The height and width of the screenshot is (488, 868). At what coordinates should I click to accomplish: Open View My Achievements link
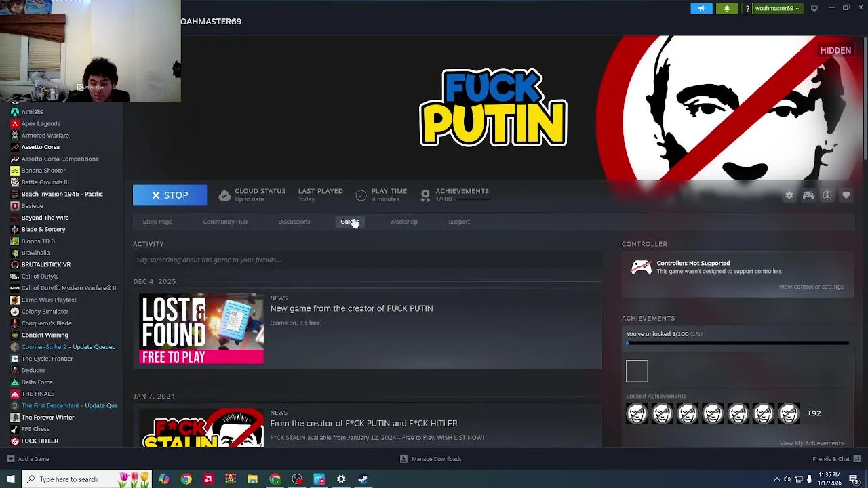[811, 443]
